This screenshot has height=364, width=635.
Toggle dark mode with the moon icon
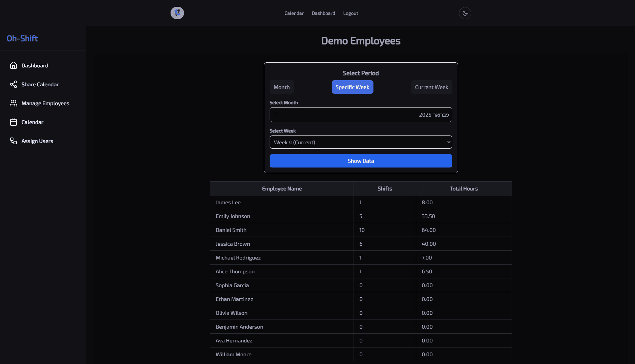[465, 13]
